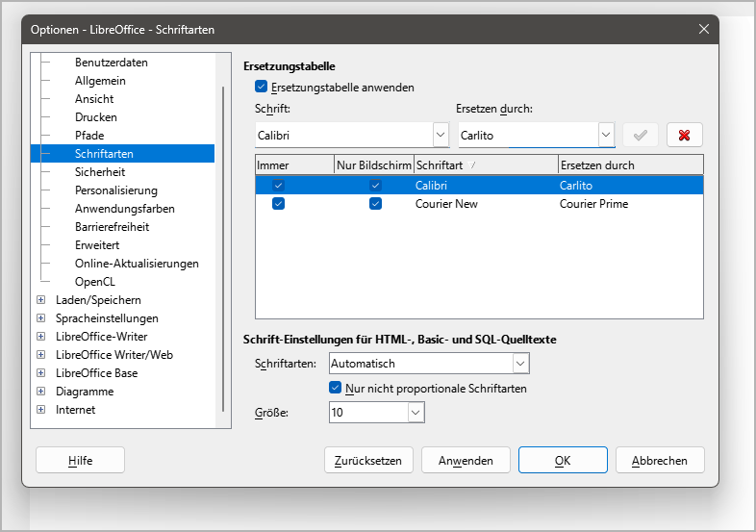This screenshot has width=756, height=532.
Task: Click the Nur Bildschirm column header
Action: click(x=374, y=165)
